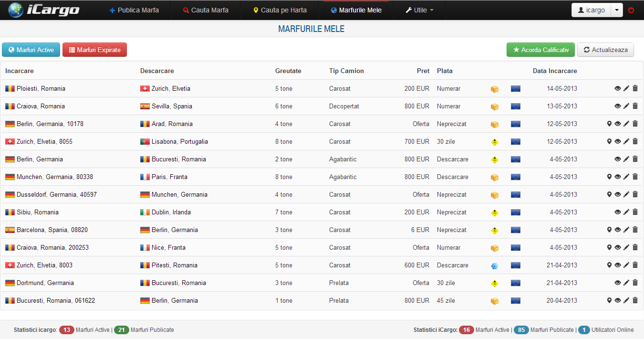
Task: View details of Munchen to Paris cargo
Action: tap(618, 177)
